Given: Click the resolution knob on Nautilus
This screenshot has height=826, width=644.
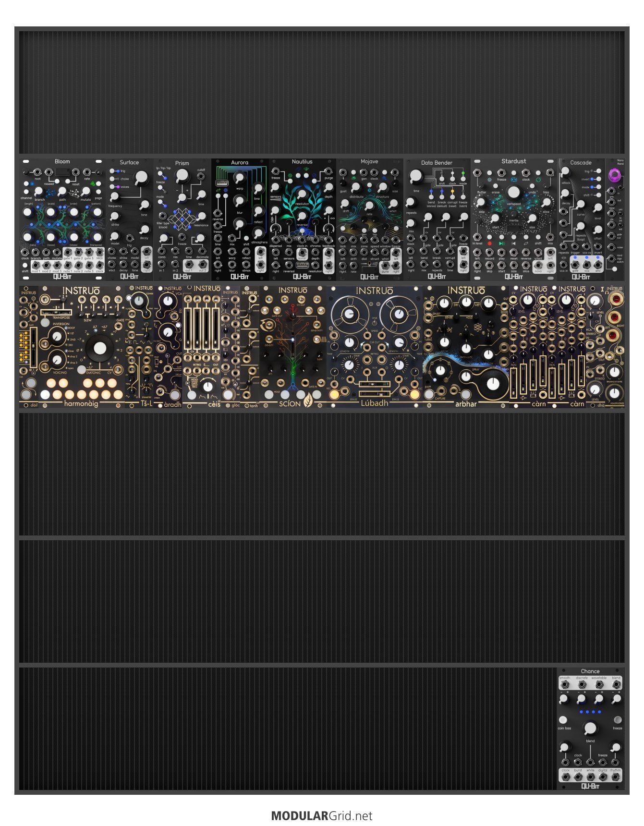Looking at the screenshot, I should click(x=302, y=194).
